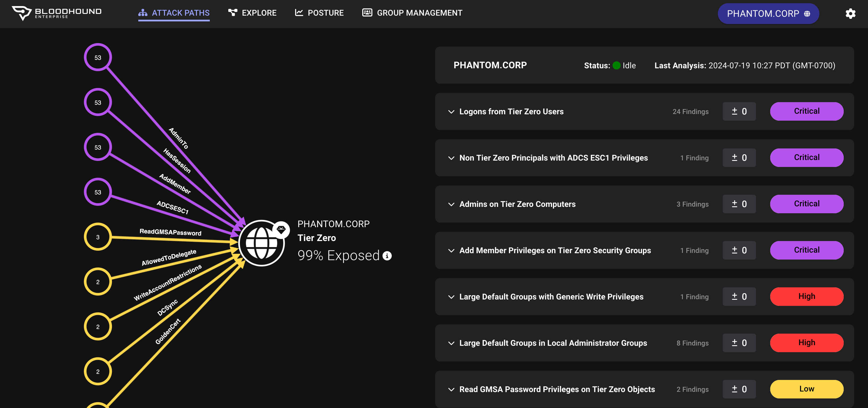Expand Add Member Privileges on Tier Zero Groups

(x=451, y=251)
